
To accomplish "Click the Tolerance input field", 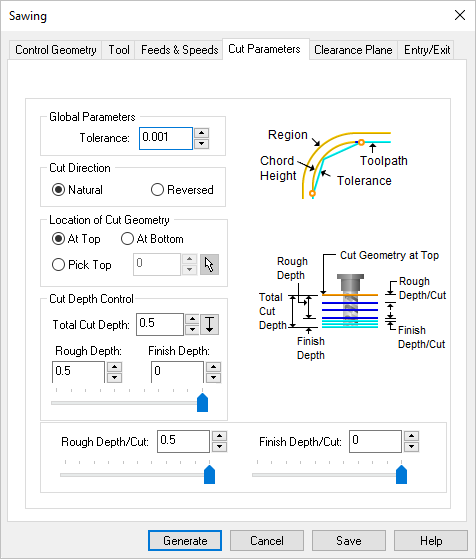I will [x=166, y=138].
